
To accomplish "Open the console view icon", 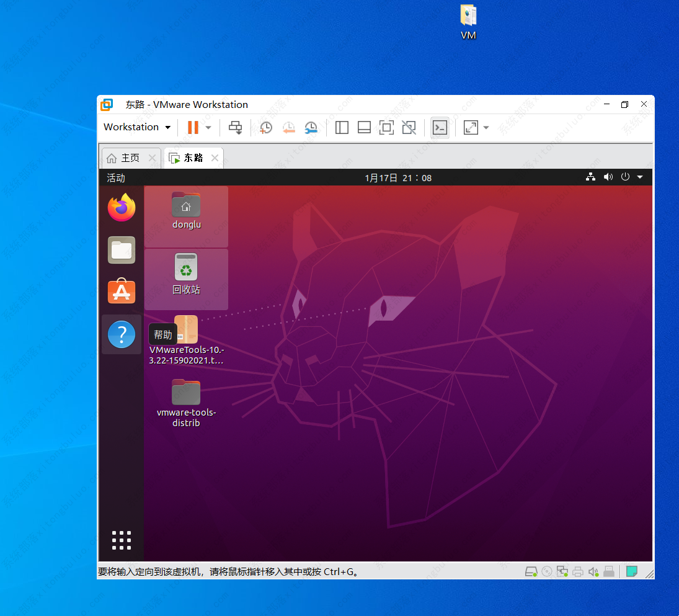I will (440, 128).
